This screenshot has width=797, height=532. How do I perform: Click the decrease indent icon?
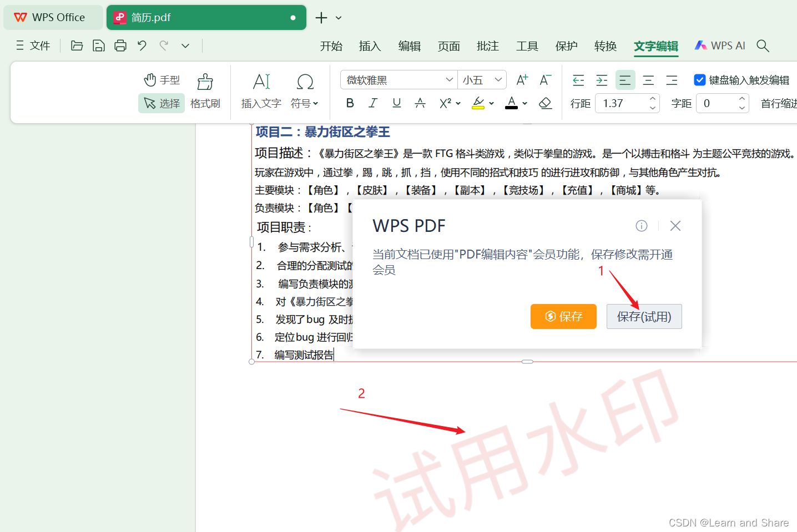(x=578, y=80)
